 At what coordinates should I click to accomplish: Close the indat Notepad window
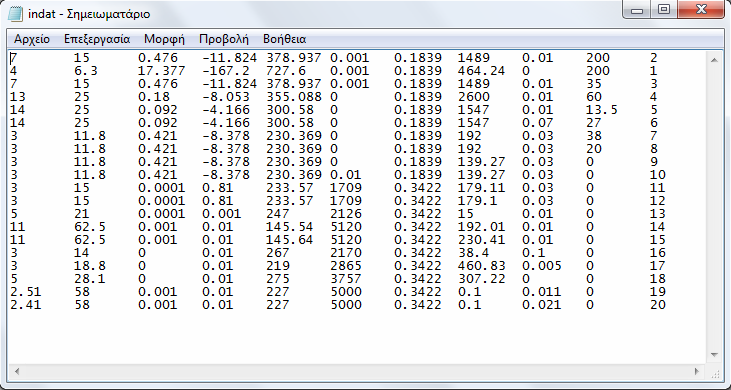coord(700,10)
